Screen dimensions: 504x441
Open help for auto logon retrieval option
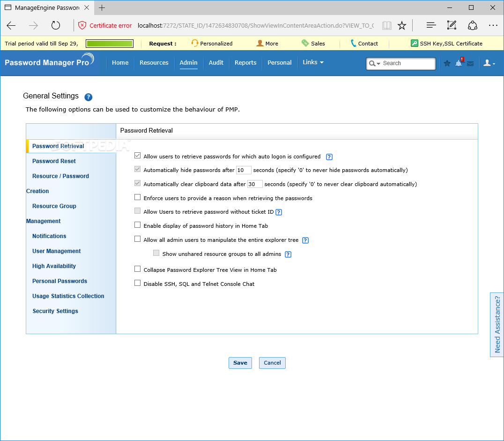329,157
